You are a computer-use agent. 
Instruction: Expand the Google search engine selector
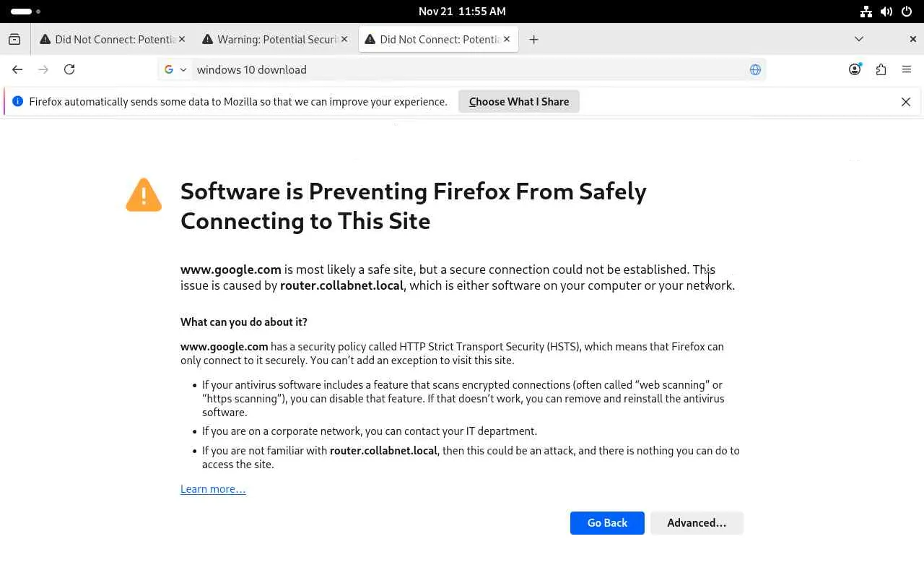point(175,69)
